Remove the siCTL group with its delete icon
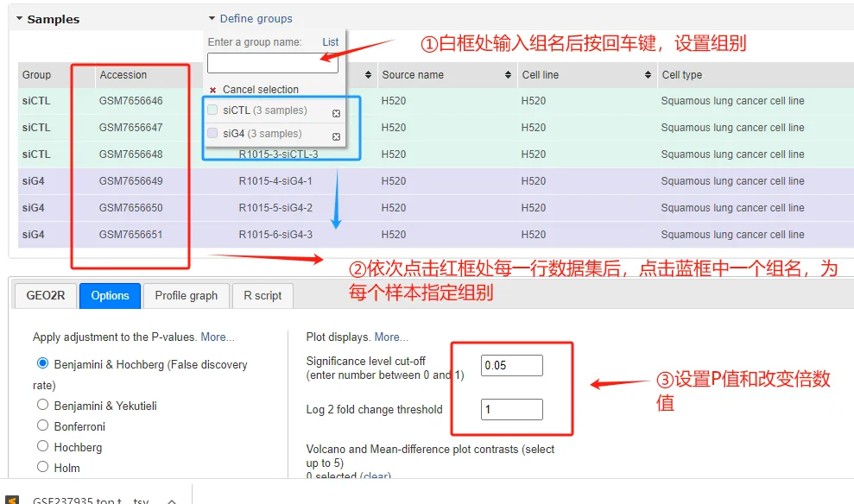 click(x=336, y=113)
